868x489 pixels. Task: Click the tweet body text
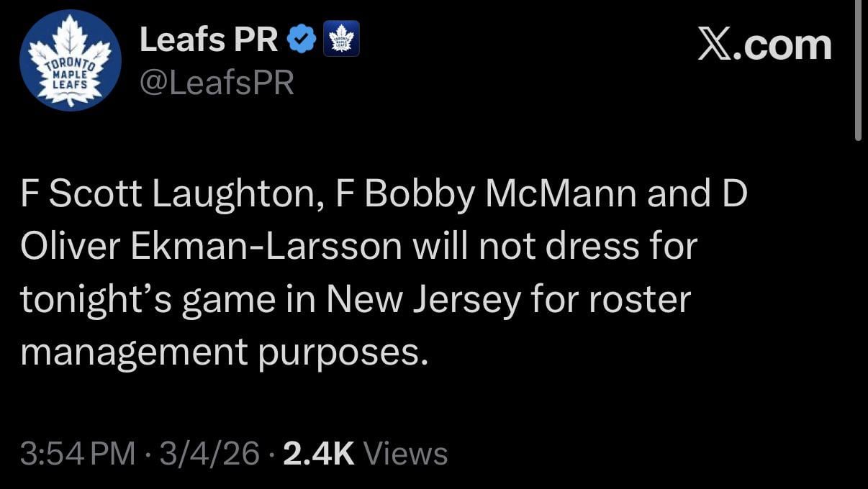360,272
